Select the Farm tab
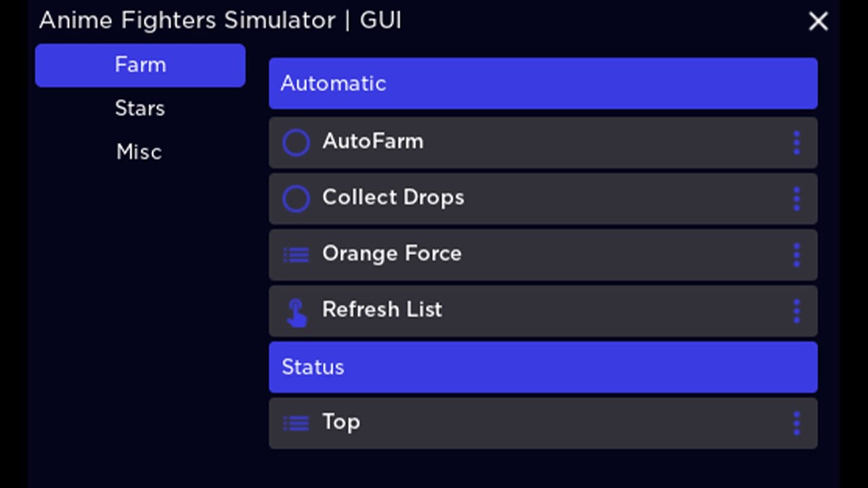The height and width of the screenshot is (488, 868). (x=140, y=65)
